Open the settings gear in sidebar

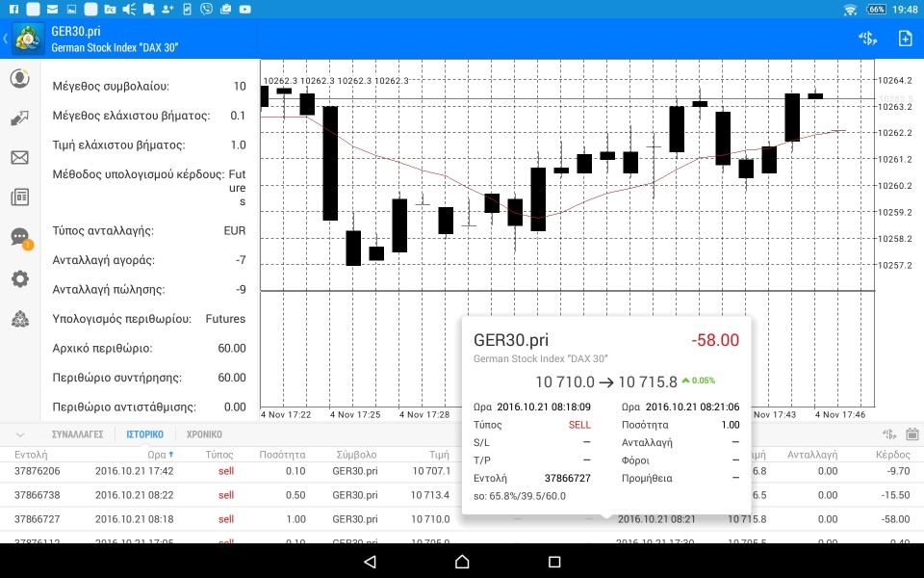click(x=20, y=278)
